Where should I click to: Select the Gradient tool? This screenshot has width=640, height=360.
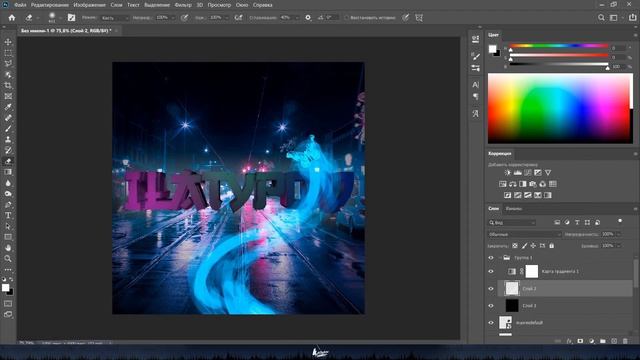tap(8, 172)
